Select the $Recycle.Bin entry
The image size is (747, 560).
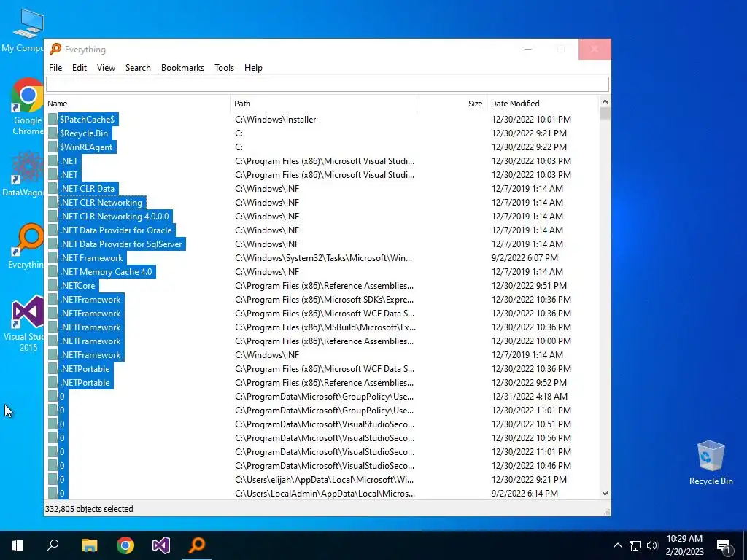[x=84, y=133]
